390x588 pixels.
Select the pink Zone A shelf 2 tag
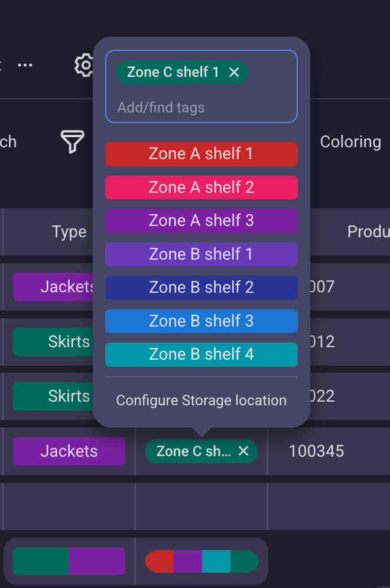201,187
